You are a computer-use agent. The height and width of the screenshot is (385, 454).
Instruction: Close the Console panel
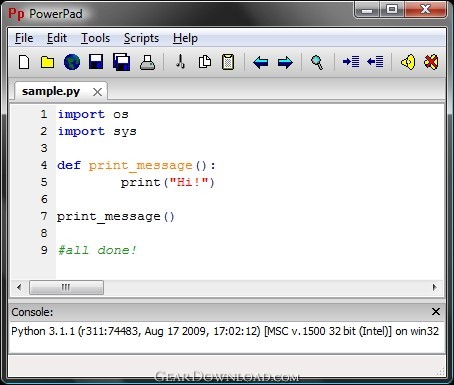pos(436,312)
